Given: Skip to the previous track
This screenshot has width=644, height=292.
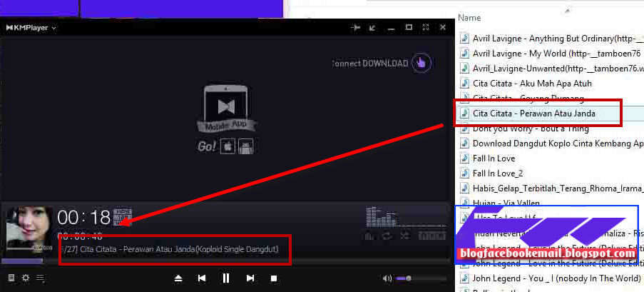Looking at the screenshot, I should (x=202, y=278).
